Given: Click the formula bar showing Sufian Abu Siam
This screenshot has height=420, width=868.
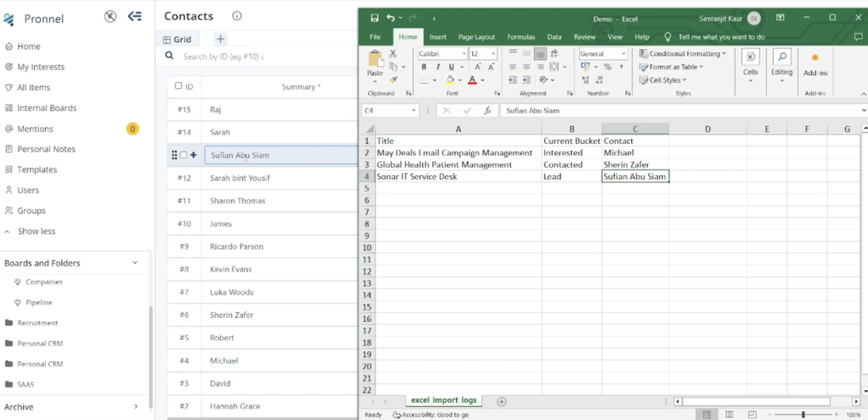Looking at the screenshot, I should [681, 110].
